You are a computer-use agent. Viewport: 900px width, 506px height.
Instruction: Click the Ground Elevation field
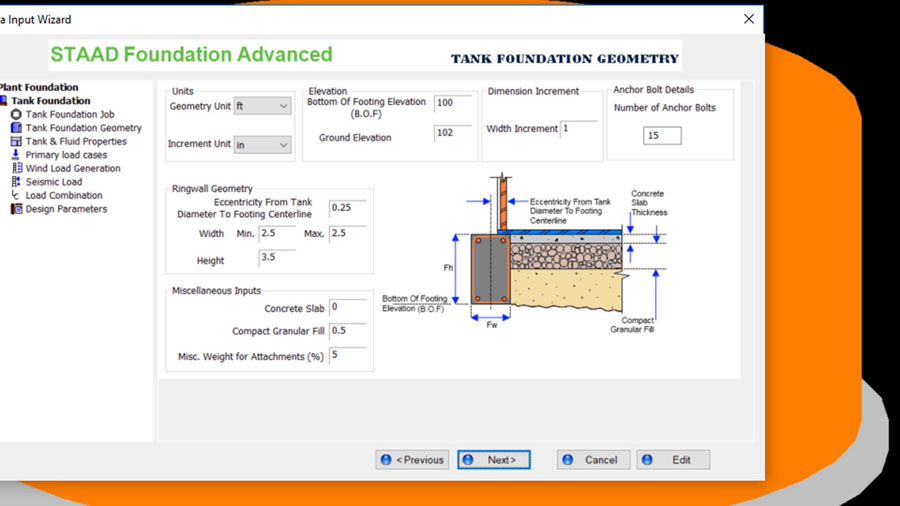pyautogui.click(x=452, y=133)
